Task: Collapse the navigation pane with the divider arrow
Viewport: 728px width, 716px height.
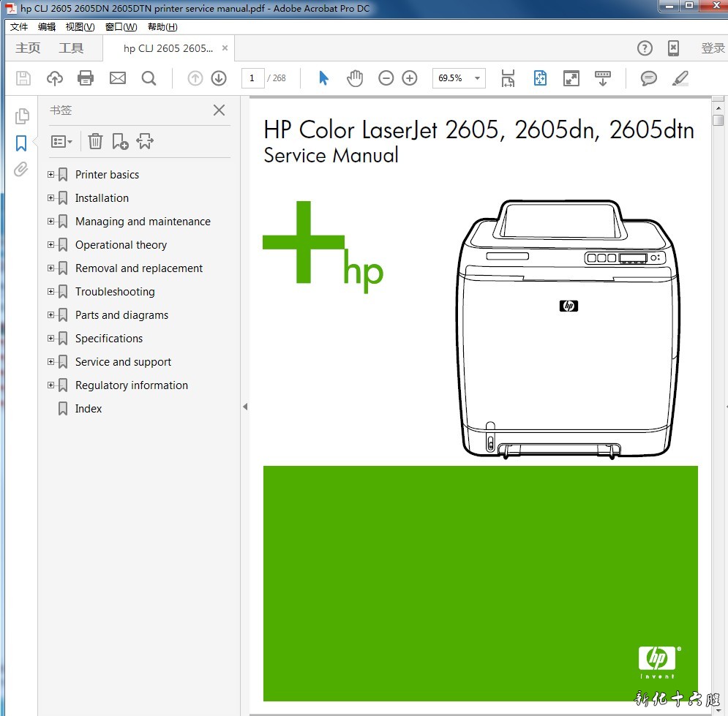Action: coord(245,407)
